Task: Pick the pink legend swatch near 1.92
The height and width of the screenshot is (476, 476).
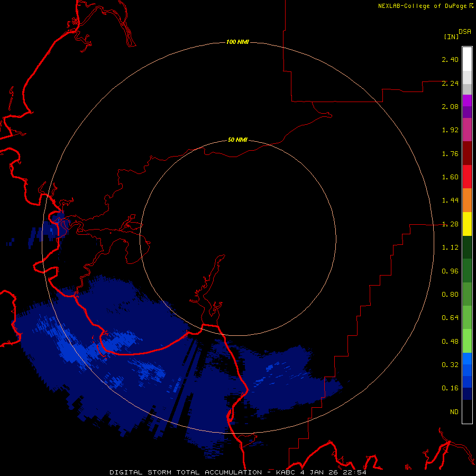Action: [x=467, y=130]
